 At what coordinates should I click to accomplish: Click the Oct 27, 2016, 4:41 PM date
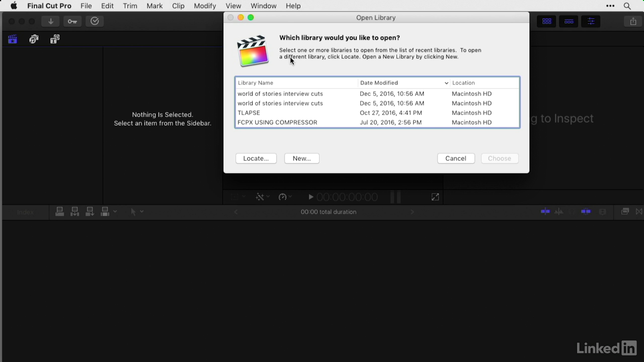(391, 113)
